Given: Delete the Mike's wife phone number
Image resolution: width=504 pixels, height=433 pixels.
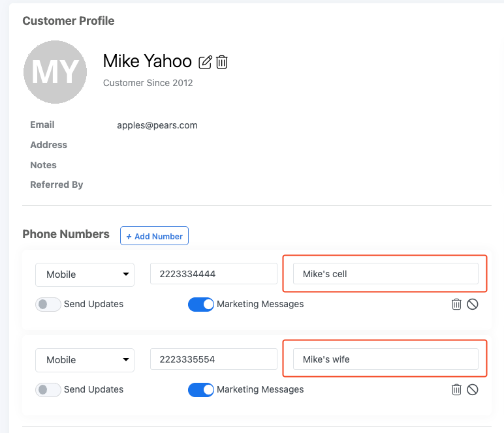Looking at the screenshot, I should (x=456, y=389).
